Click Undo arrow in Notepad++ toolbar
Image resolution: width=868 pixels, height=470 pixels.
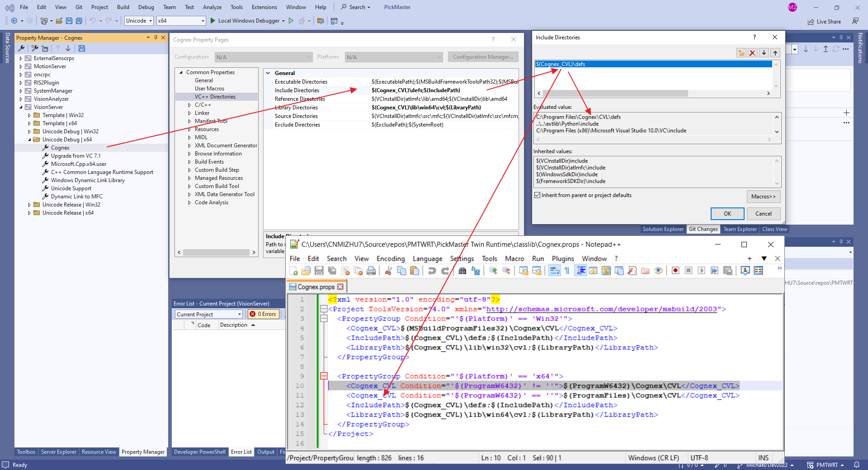click(x=432, y=271)
